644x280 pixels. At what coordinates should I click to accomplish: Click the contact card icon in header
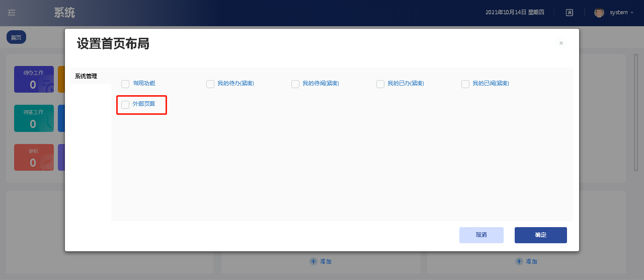(x=569, y=13)
